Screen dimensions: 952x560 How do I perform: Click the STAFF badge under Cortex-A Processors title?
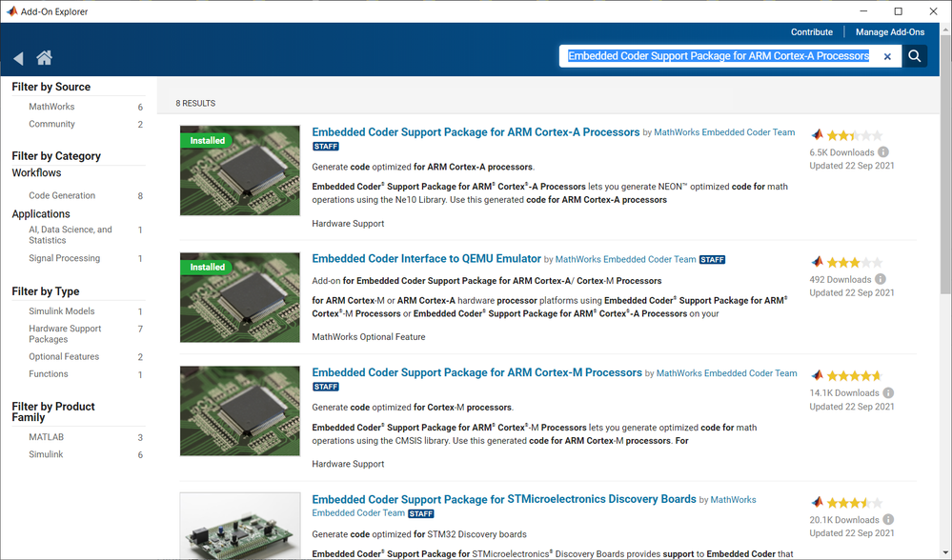coord(325,147)
